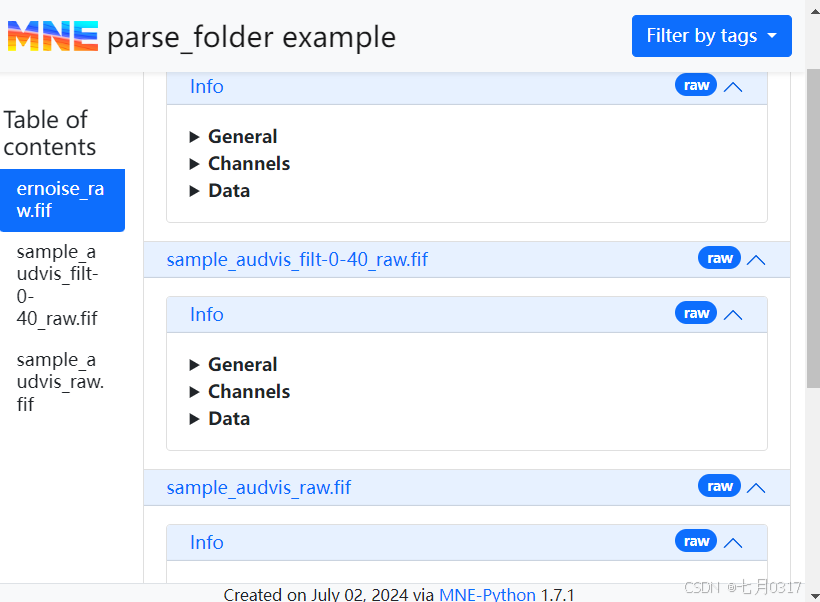Collapse the top Info section chevron

pyautogui.click(x=733, y=87)
